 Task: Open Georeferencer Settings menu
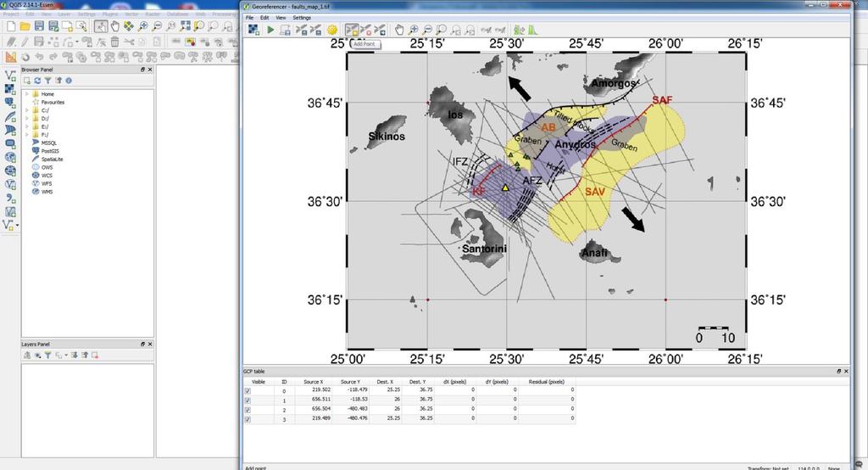[302, 18]
